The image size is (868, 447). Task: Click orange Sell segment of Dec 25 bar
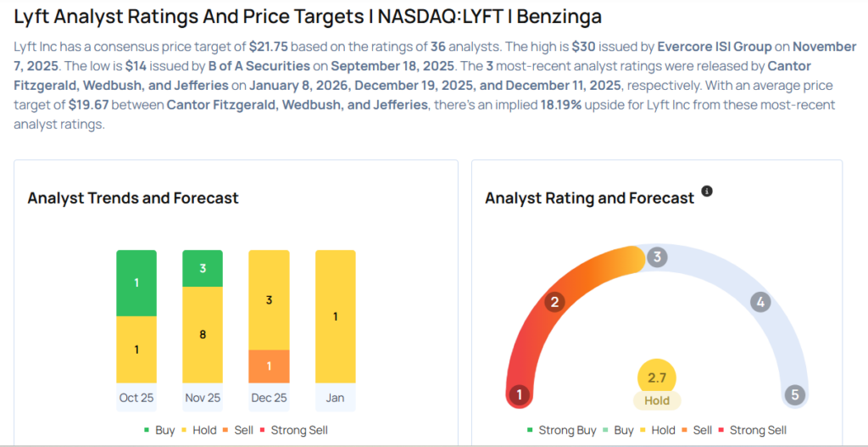(x=269, y=366)
